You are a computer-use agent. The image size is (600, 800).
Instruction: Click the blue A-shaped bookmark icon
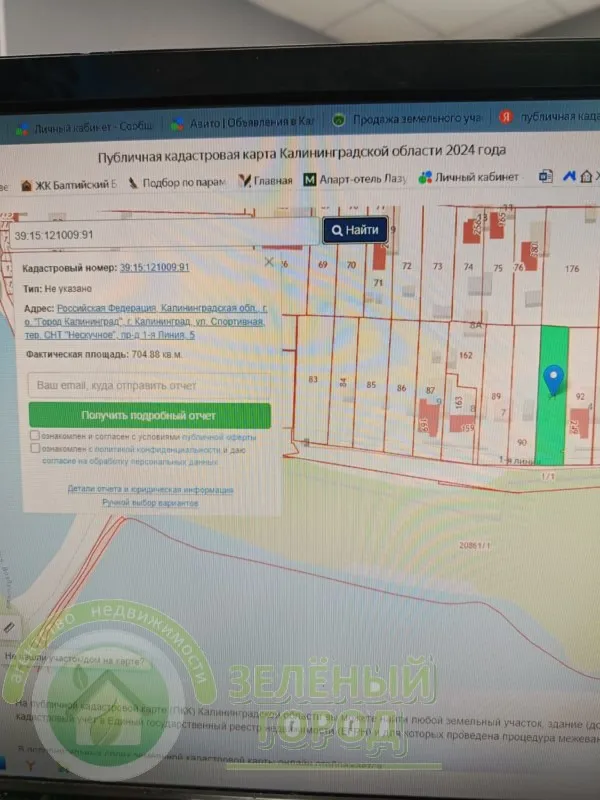tap(569, 177)
